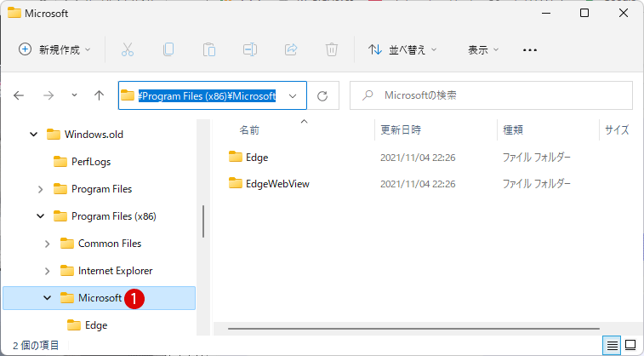Viewport: 644px width, 356px height.
Task: Open address bar history dropdown arrow
Action: tap(293, 96)
